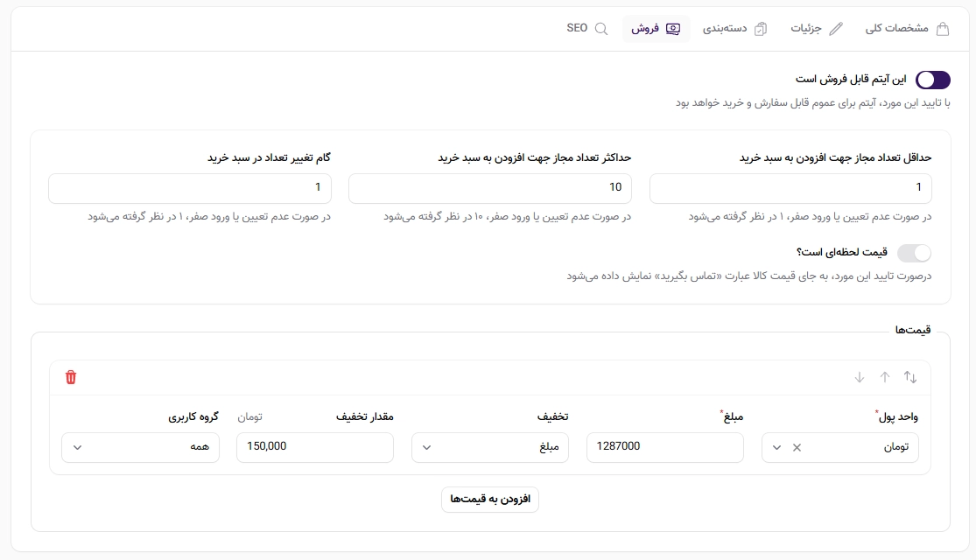Open the تخفیف type dropdown
976x560 pixels.
tap(490, 447)
